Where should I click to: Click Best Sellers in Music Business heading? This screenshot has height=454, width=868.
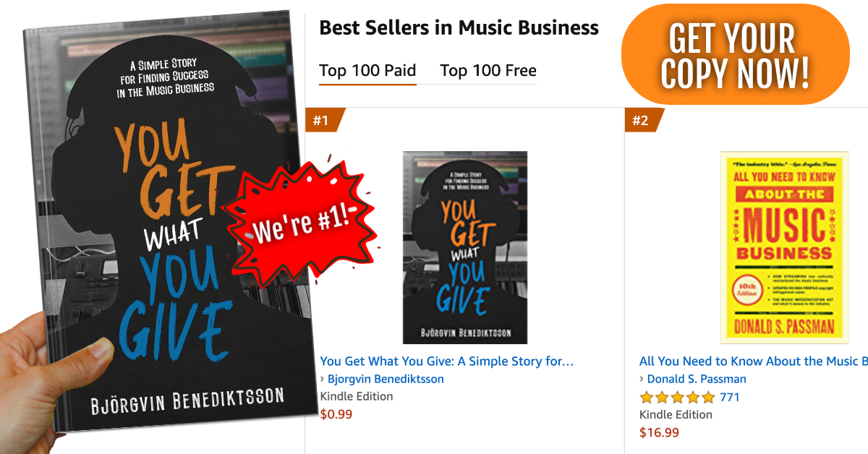459,28
